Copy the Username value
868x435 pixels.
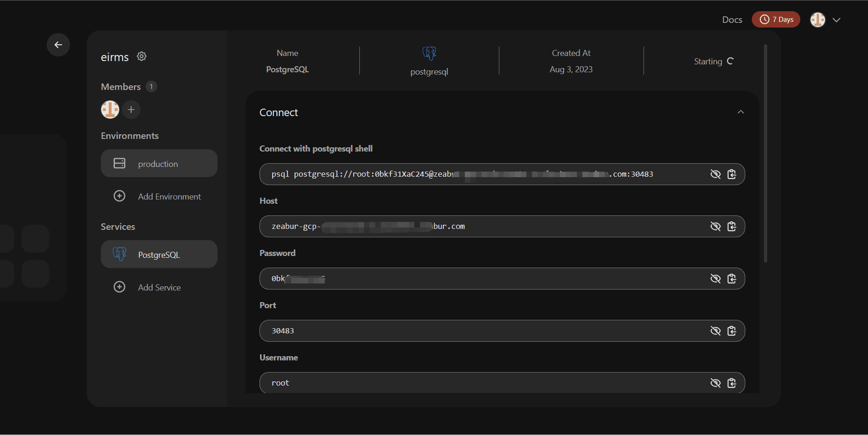(732, 383)
